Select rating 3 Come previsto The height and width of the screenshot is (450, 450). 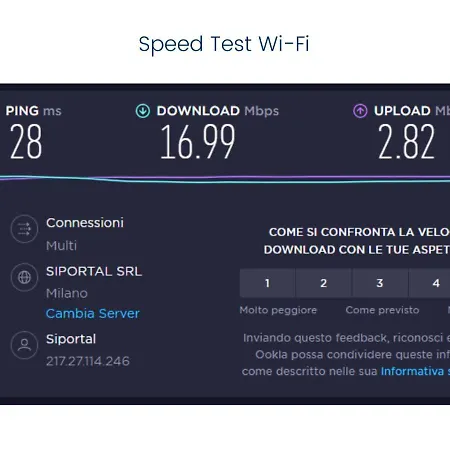[x=380, y=283]
